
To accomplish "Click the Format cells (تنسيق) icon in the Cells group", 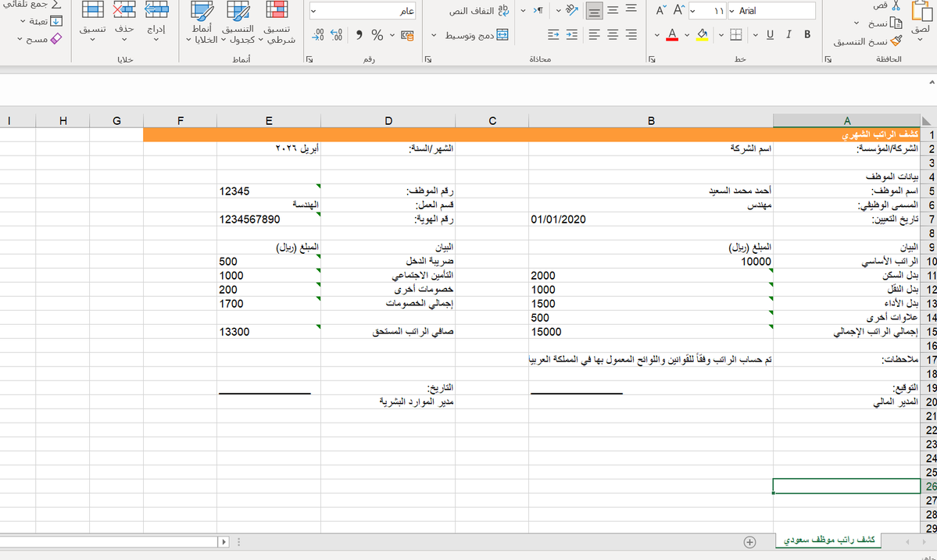I will [x=93, y=10].
